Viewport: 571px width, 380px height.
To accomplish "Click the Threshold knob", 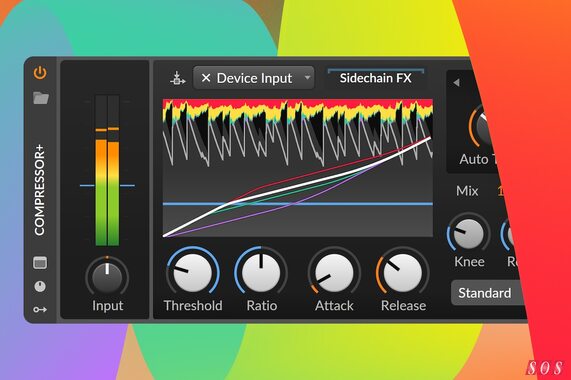I will click(193, 273).
